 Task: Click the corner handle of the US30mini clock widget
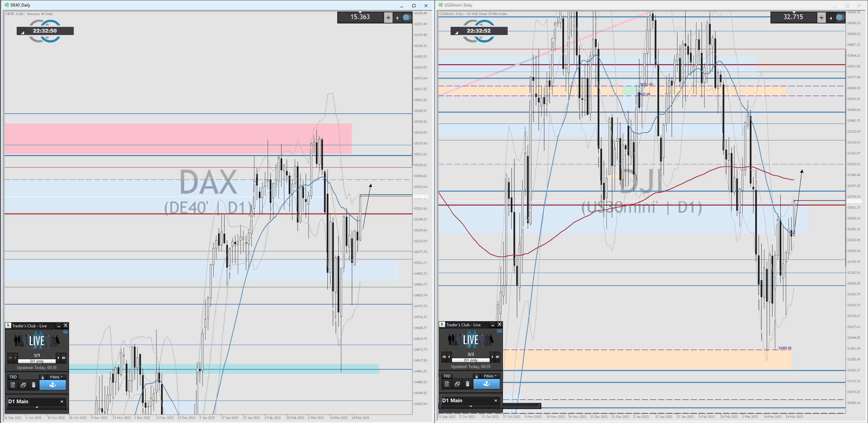[x=456, y=32]
